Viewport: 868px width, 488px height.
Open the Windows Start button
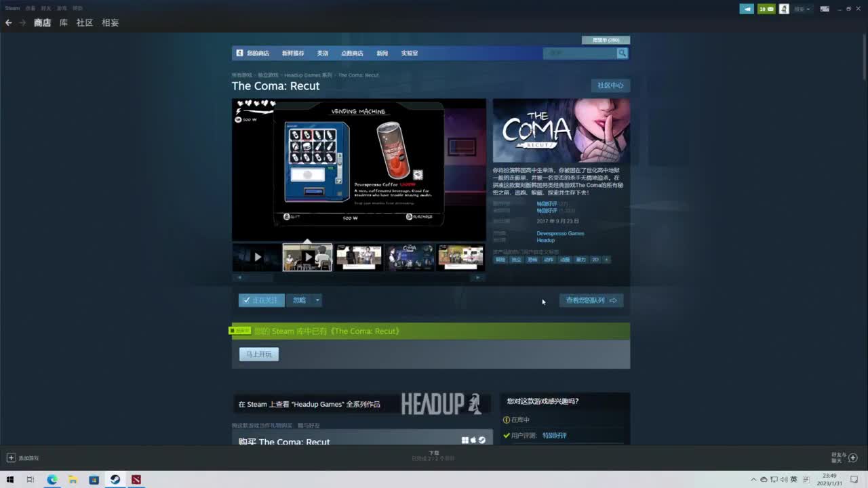[x=10, y=480]
